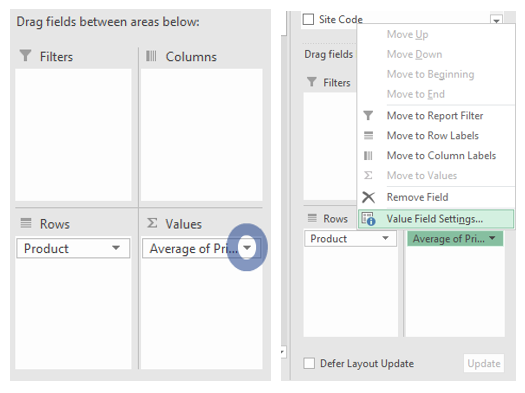Click the rows icon beside Move to Row Labels
The height and width of the screenshot is (393, 525).
point(368,135)
